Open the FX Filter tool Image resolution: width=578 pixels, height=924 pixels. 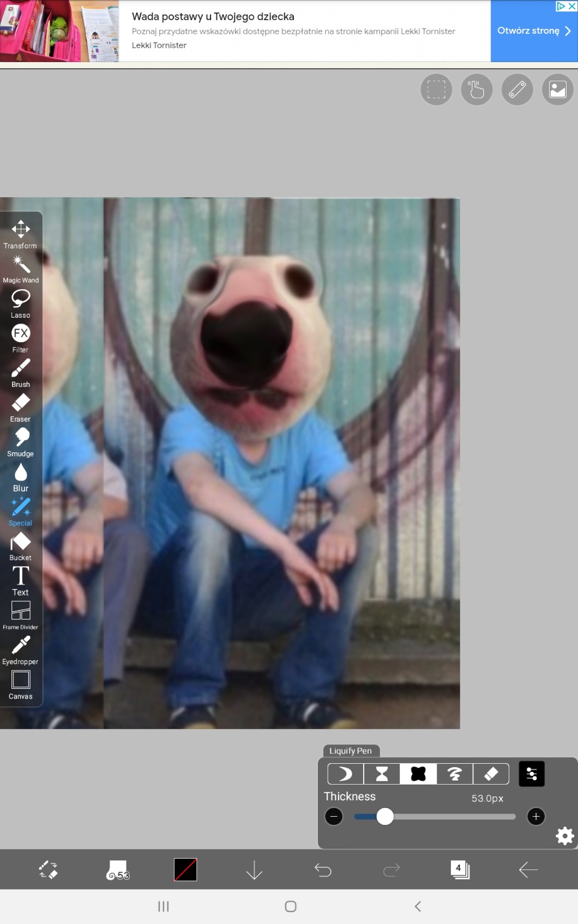(21, 339)
